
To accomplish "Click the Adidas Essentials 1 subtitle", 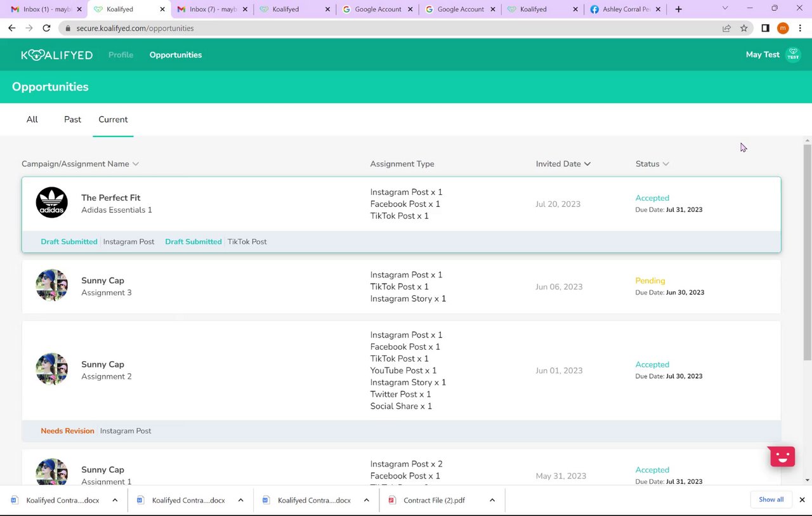I will (x=117, y=210).
